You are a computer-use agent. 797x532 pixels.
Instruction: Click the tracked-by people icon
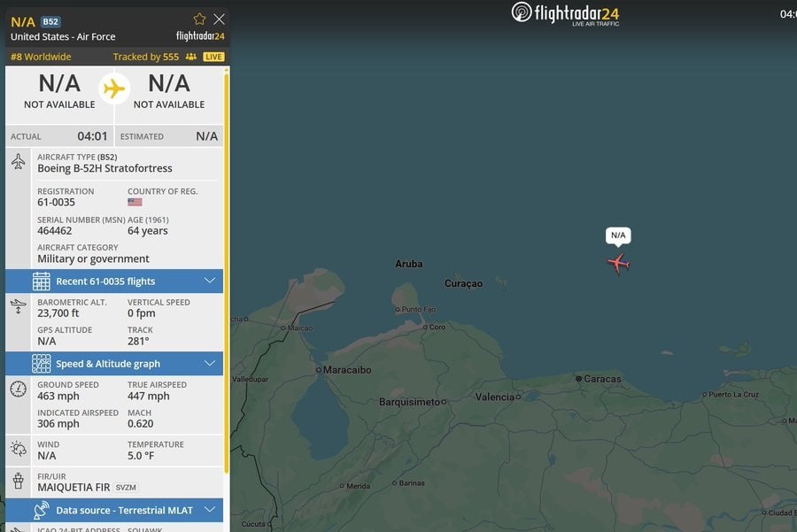[191, 57]
